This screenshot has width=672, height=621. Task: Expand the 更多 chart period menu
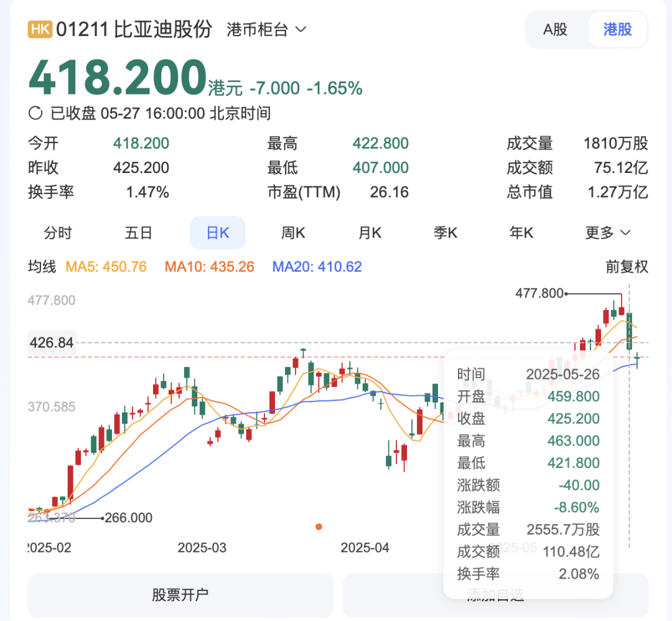(x=607, y=233)
